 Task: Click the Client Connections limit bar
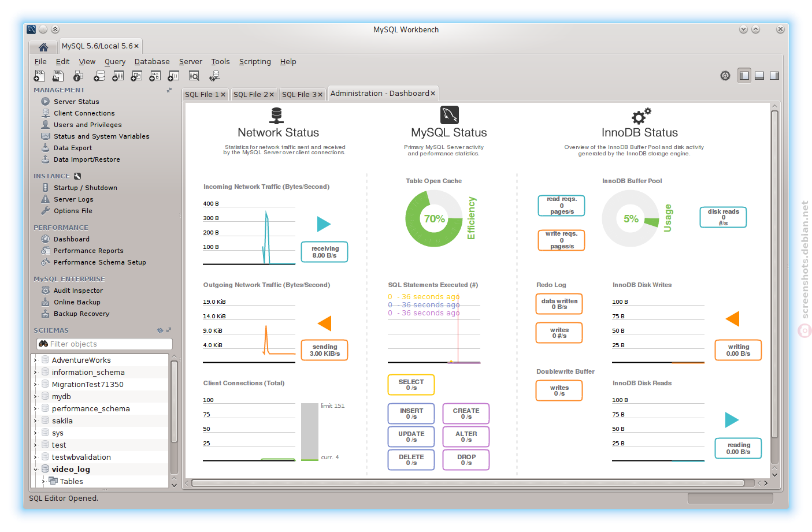310,431
